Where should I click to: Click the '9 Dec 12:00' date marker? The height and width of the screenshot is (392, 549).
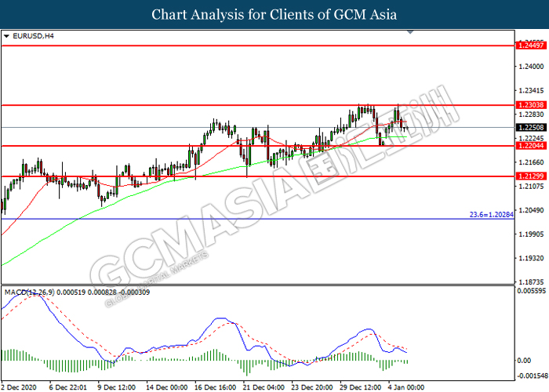coord(117,387)
